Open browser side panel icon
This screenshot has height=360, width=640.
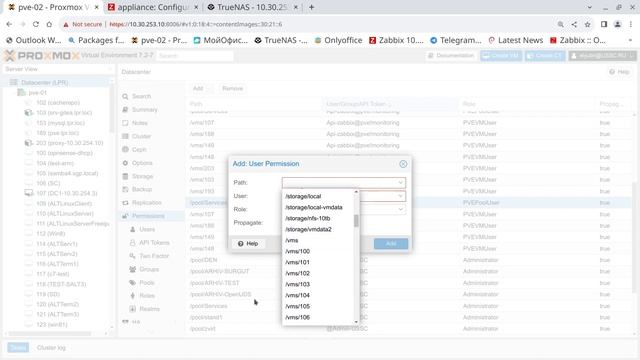604,24
